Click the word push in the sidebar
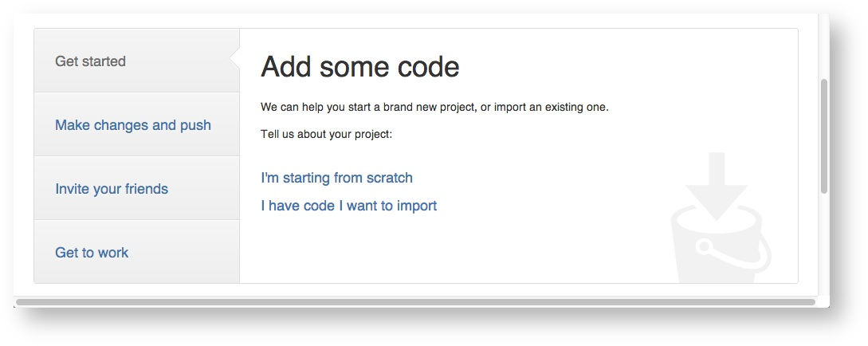The height and width of the screenshot is (346, 868). tap(195, 125)
